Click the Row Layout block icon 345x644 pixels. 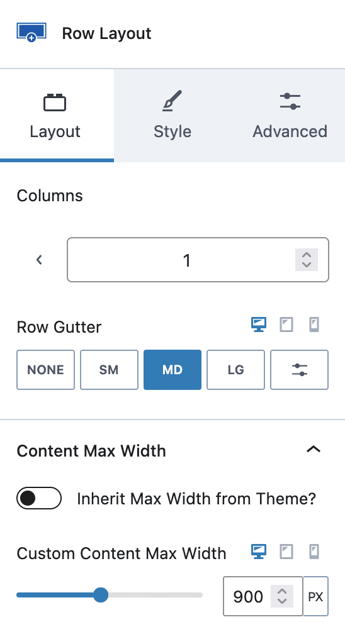click(x=31, y=33)
